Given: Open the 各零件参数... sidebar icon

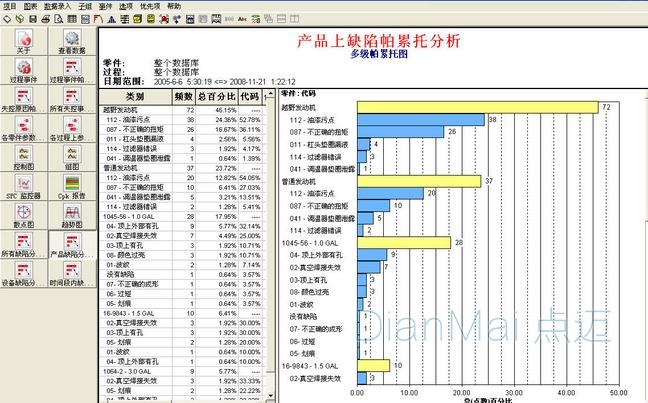Looking at the screenshot, I should pos(24,128).
